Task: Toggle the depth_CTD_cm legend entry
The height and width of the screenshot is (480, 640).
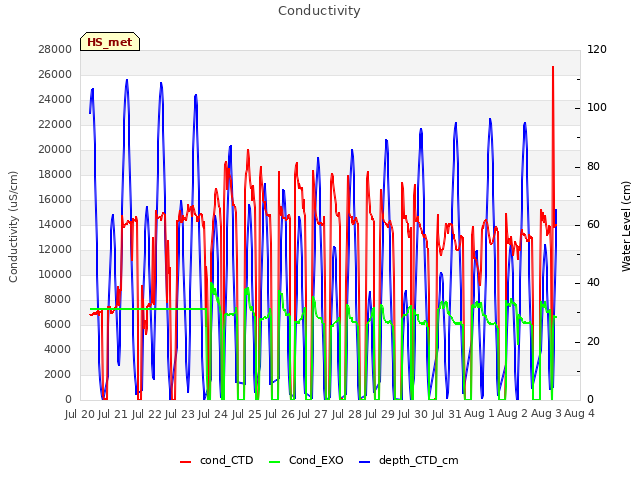Action: point(409,460)
